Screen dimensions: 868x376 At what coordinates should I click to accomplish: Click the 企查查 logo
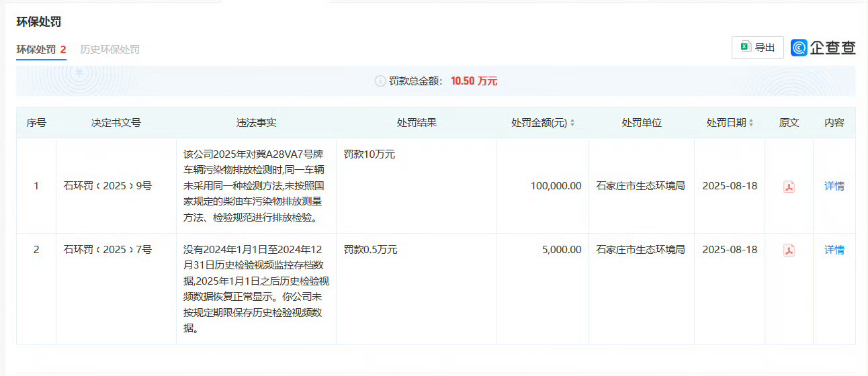click(x=824, y=48)
